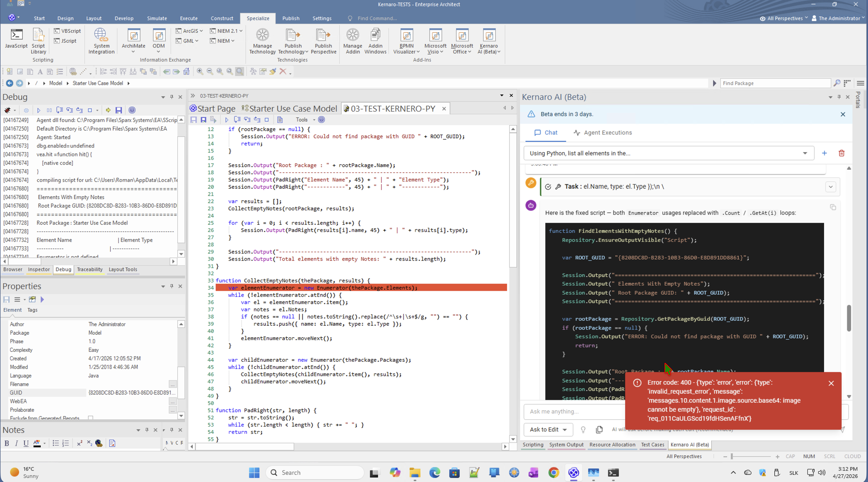The image size is (868, 482).
Task: Click the run script play icon in editor toolbar
Action: click(226, 120)
